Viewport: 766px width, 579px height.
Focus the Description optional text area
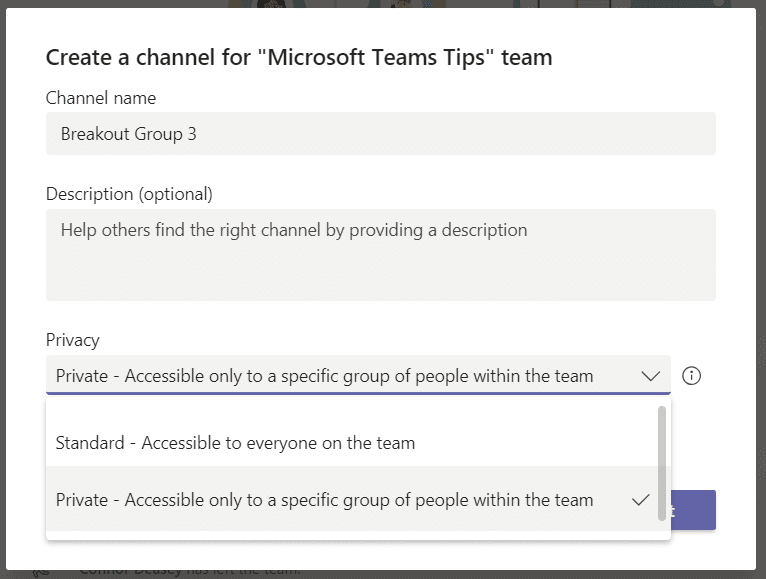[x=381, y=255]
